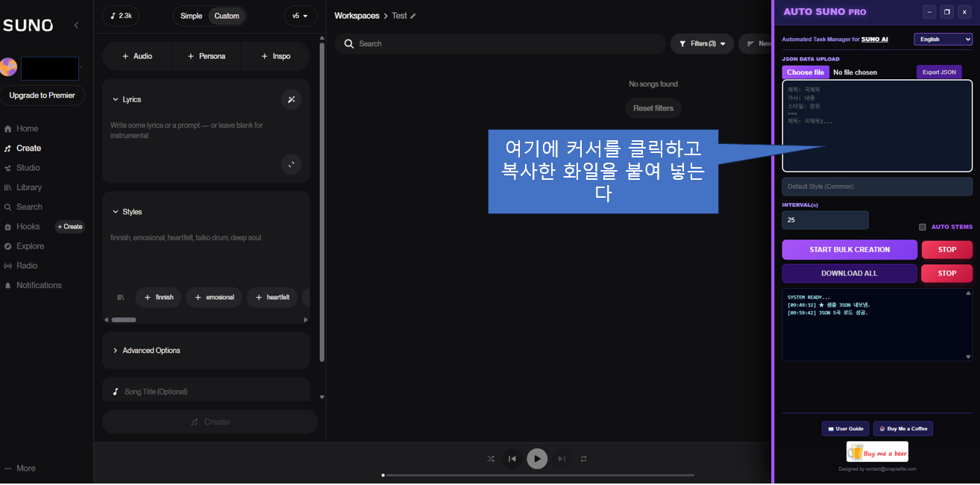Open Search in the sidebar

pyautogui.click(x=23, y=207)
